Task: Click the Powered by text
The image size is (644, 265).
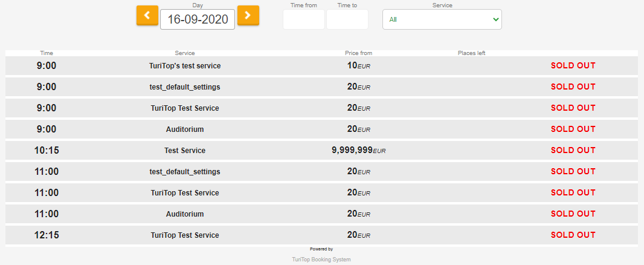Action: [x=321, y=249]
